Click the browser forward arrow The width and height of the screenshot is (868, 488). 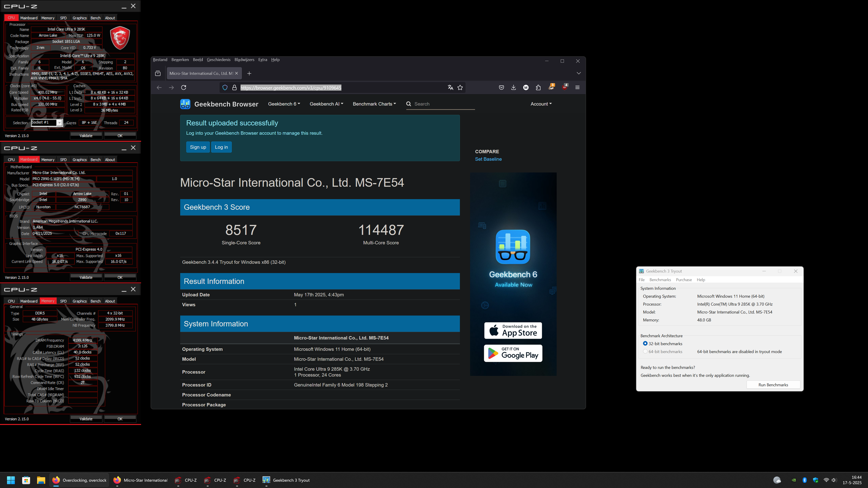(171, 87)
